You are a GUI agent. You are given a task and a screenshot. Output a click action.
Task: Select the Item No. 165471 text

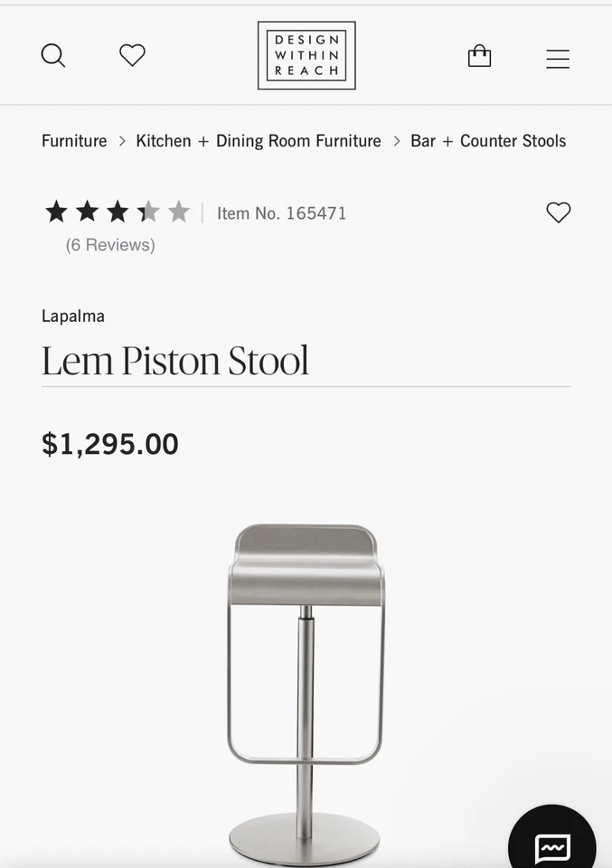coord(281,213)
